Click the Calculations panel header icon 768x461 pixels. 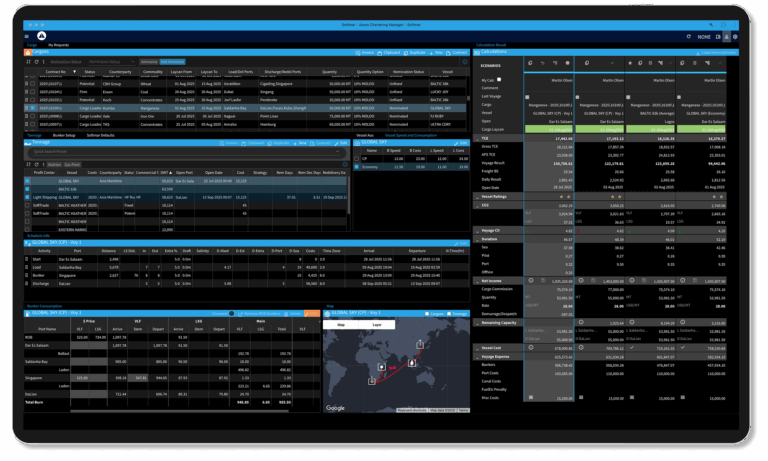pyautogui.click(x=478, y=52)
